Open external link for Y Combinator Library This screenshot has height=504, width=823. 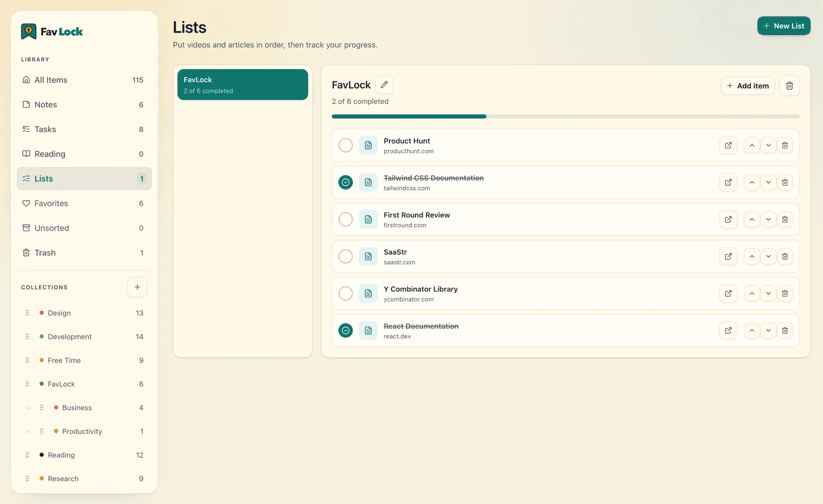[x=728, y=293]
